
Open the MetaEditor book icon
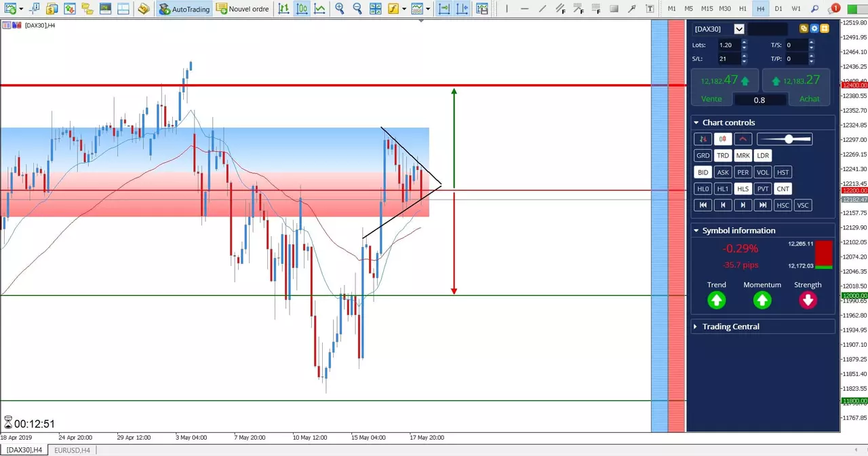click(143, 9)
